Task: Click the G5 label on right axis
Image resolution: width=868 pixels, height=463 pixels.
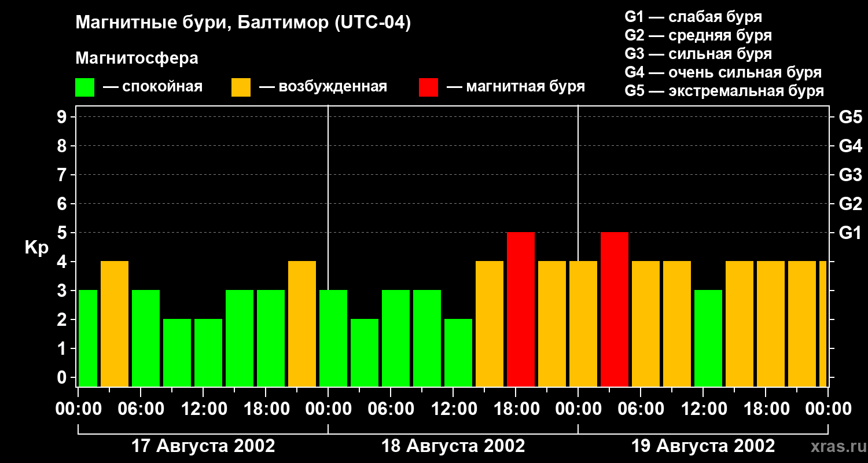Action: tap(850, 117)
